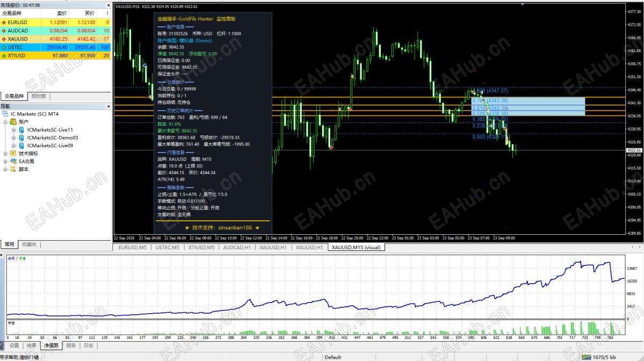Viewport: 644px width, 361px height.
Task: Click the Default profile in status bar
Action: coord(332,357)
